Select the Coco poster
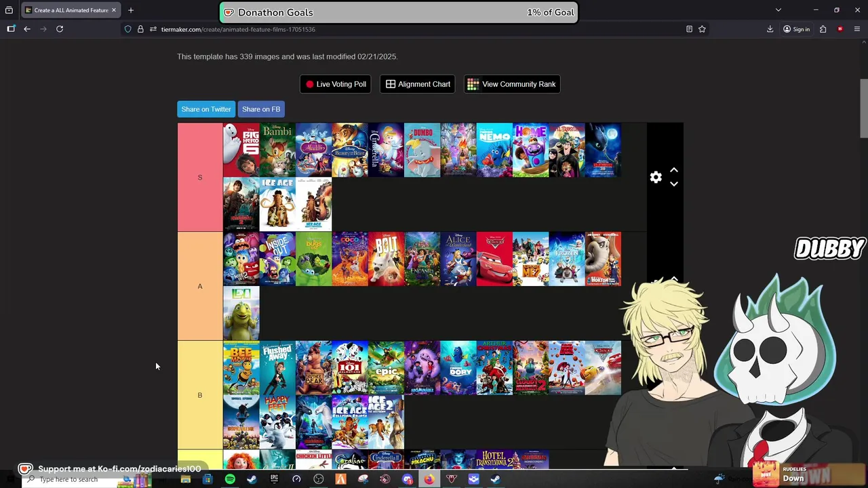868x488 pixels. point(350,259)
